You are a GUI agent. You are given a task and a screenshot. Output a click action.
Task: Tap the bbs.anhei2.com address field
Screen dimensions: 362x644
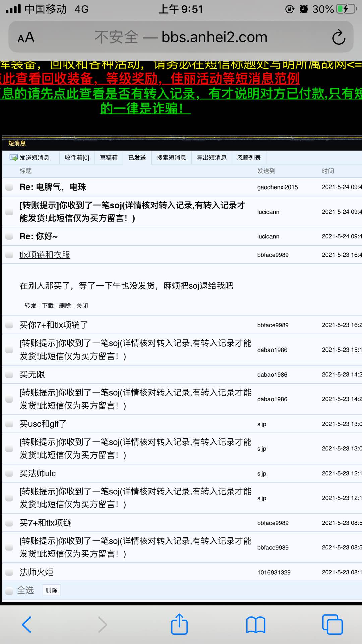tap(181, 37)
